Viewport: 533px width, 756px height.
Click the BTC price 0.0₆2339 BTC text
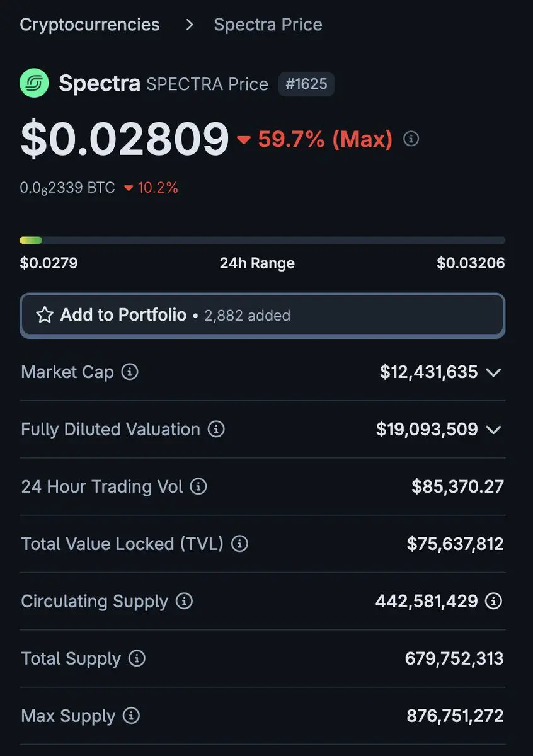click(67, 188)
